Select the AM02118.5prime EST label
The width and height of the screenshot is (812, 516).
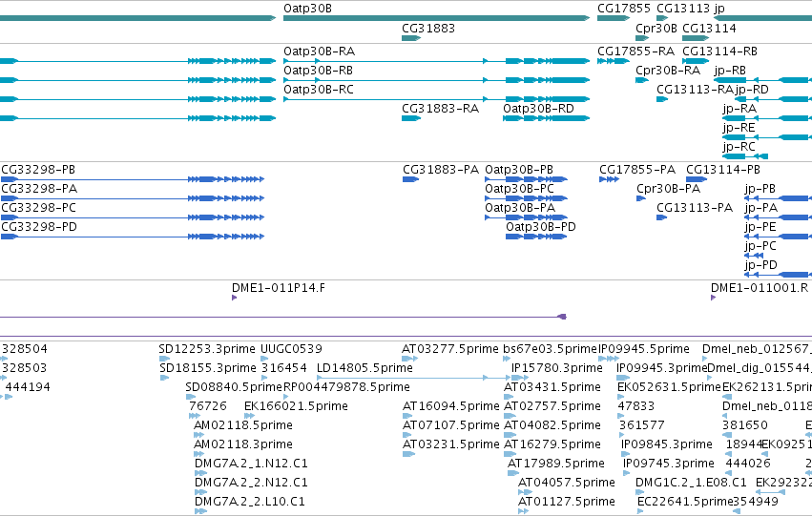(243, 426)
